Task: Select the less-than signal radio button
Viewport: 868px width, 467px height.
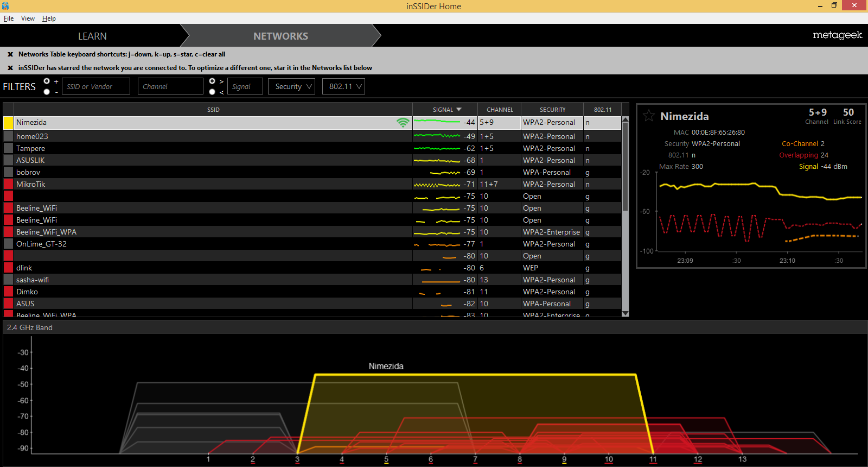Action: (x=212, y=92)
